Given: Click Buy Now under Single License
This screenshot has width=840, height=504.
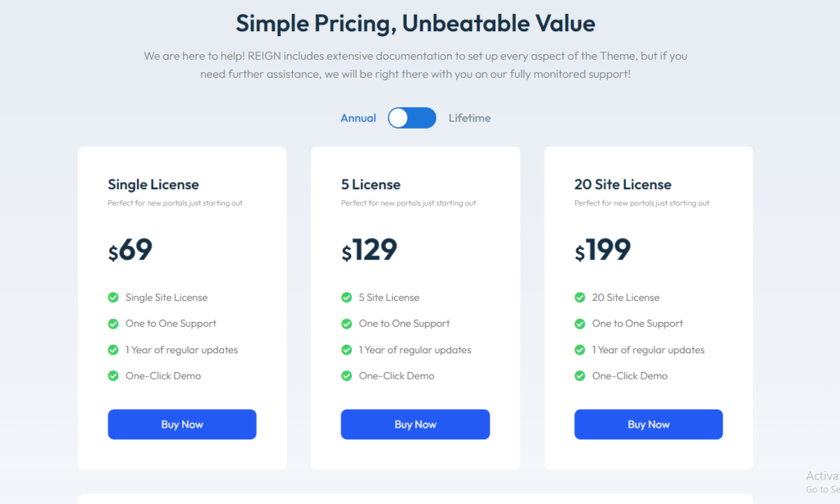Looking at the screenshot, I should point(181,425).
